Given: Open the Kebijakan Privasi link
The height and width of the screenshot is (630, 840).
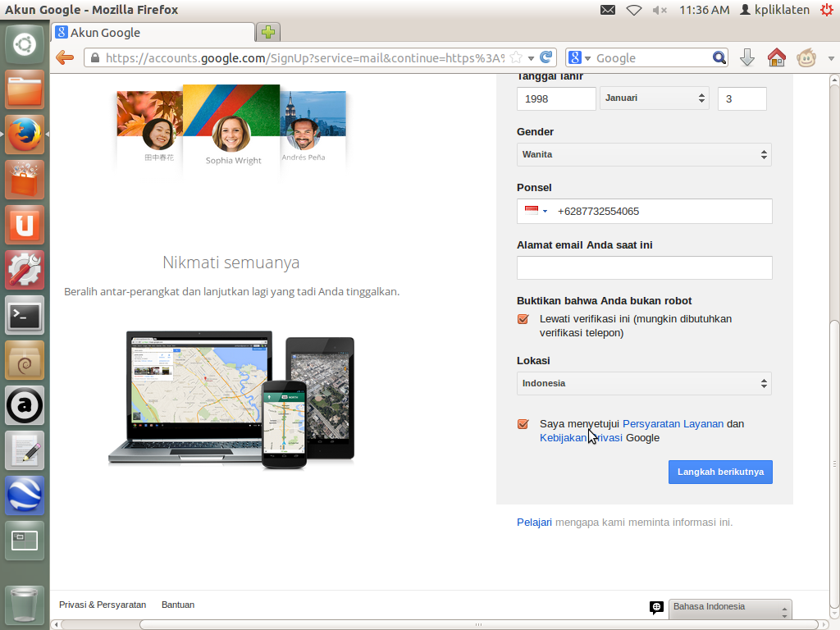Looking at the screenshot, I should coord(581,438).
